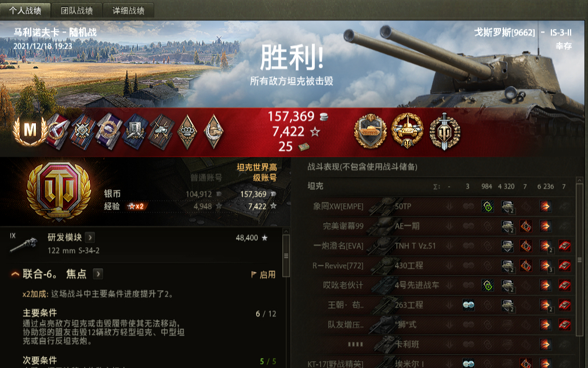Click the sword wreath achievement medal

click(x=444, y=131)
